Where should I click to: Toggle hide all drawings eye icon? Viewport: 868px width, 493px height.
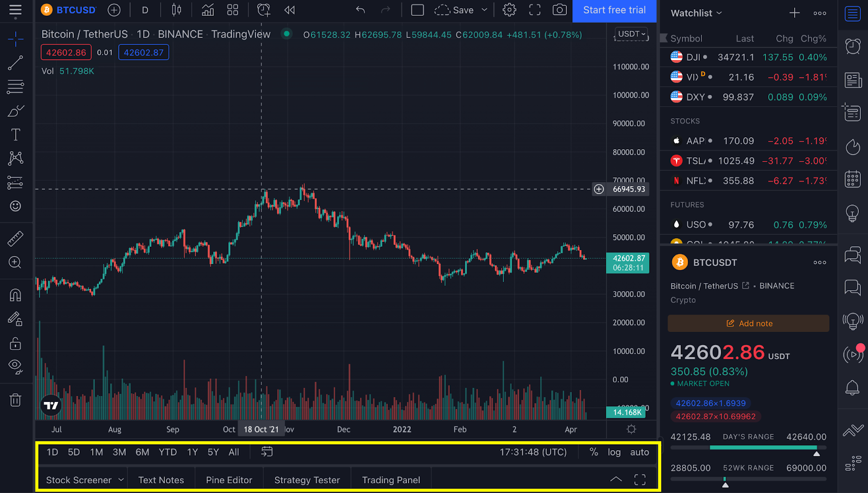tap(15, 367)
